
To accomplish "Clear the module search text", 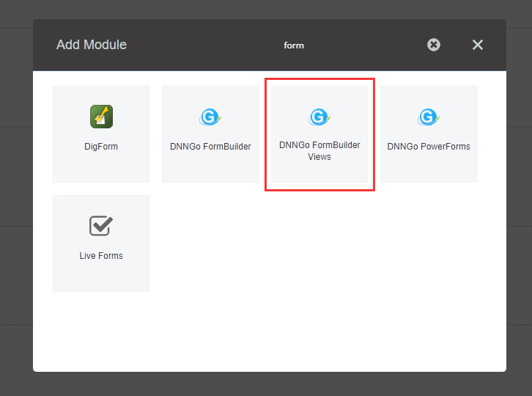I will click(434, 45).
